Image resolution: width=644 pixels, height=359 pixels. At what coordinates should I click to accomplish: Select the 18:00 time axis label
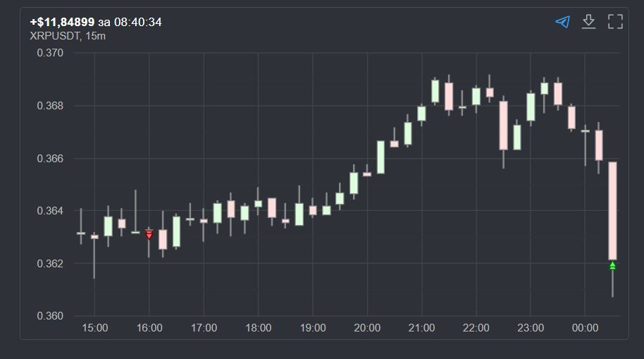click(x=258, y=328)
